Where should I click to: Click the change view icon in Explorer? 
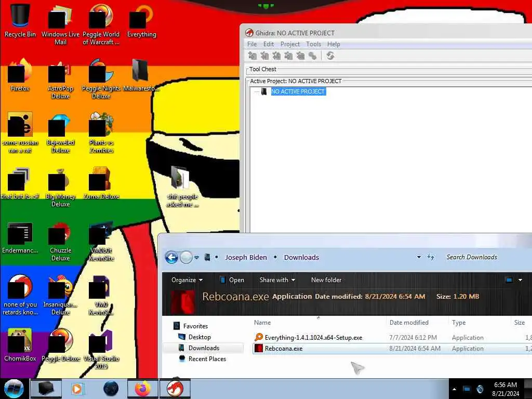[x=509, y=280]
